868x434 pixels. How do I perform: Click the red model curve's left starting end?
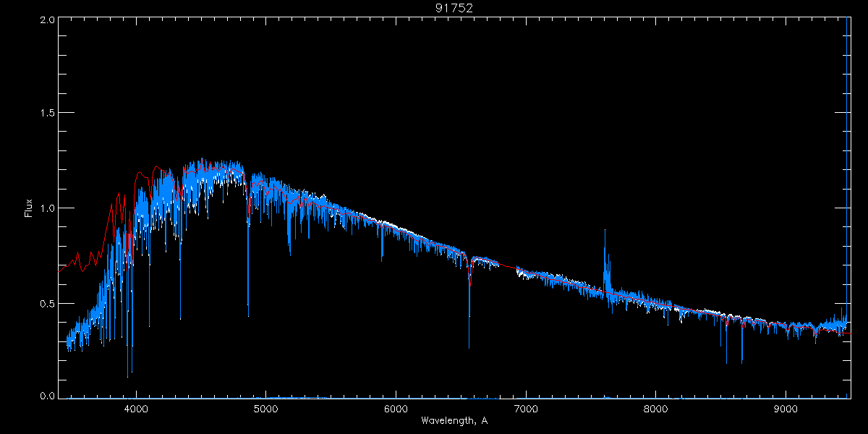point(61,268)
